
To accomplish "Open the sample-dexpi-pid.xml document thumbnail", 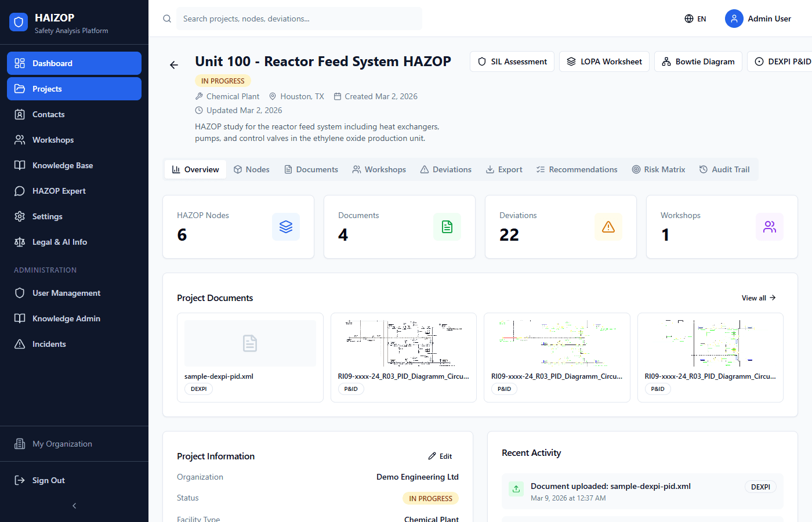I will pyautogui.click(x=250, y=343).
